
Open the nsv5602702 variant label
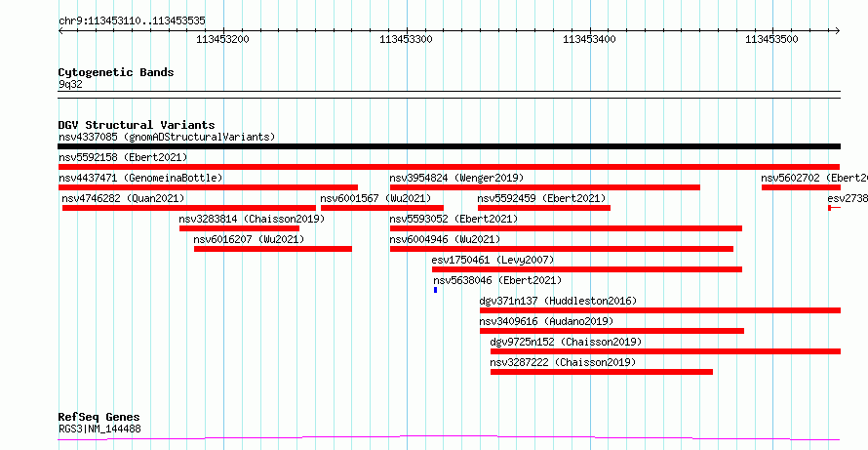coord(814,178)
